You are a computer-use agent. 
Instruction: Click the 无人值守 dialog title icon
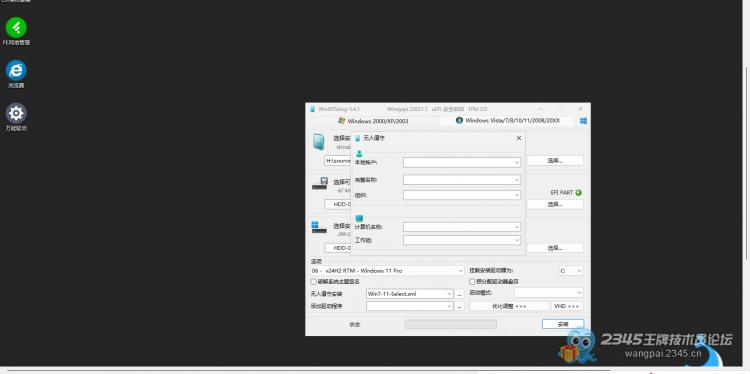coord(358,138)
